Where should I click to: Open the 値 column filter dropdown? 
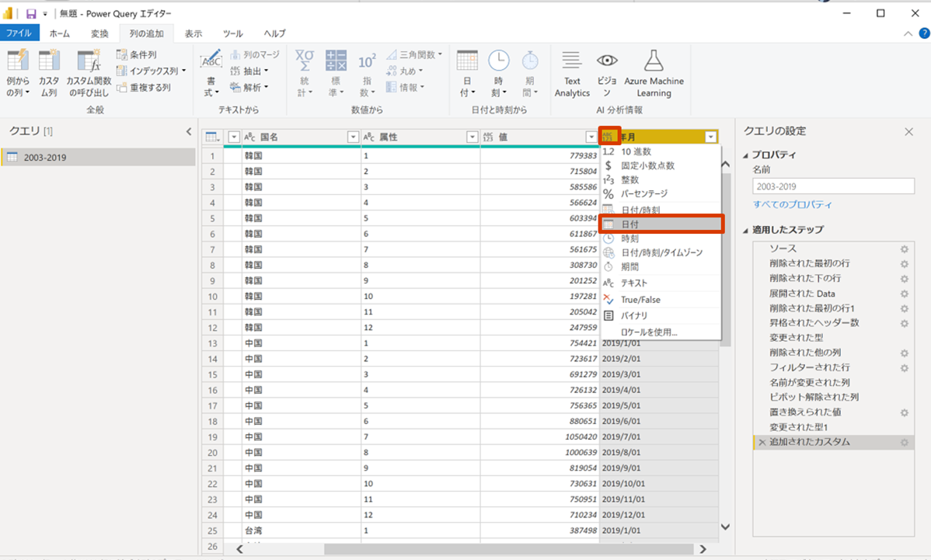click(591, 137)
